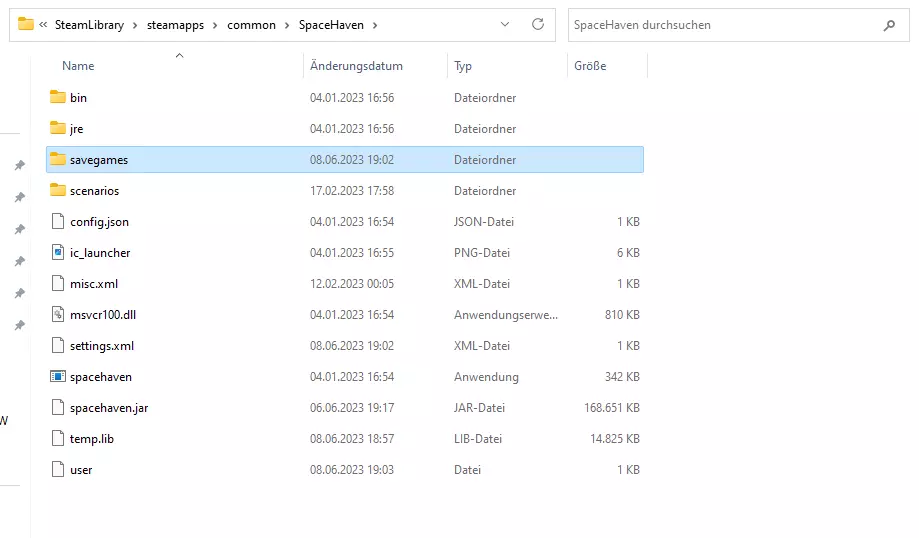Click the bin folder icon

point(57,97)
